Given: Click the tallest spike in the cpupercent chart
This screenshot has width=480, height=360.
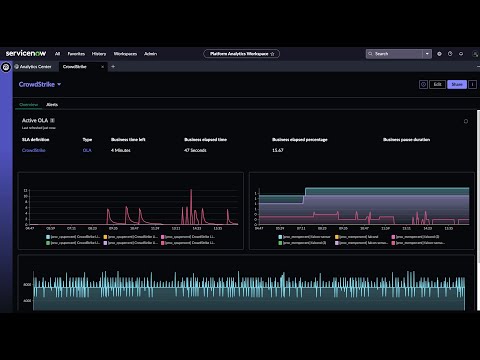Looking at the screenshot, I should (x=191, y=207).
